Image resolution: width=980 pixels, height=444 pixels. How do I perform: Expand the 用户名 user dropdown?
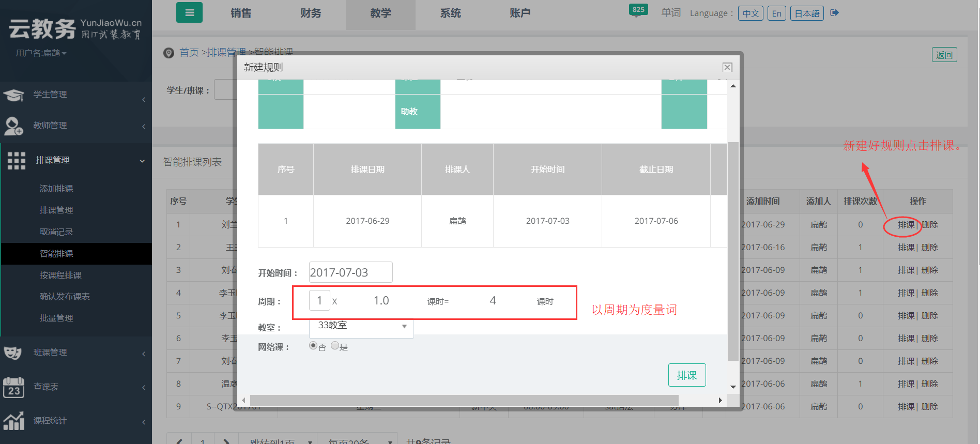(41, 53)
